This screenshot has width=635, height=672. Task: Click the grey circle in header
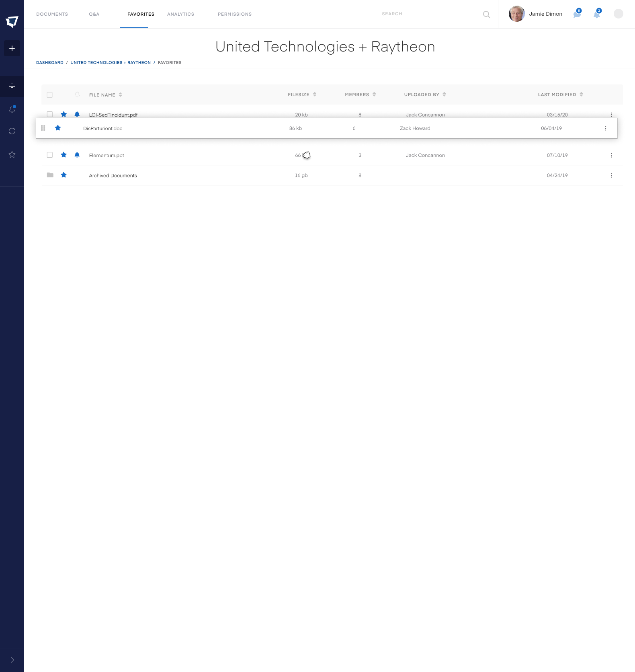[618, 14]
